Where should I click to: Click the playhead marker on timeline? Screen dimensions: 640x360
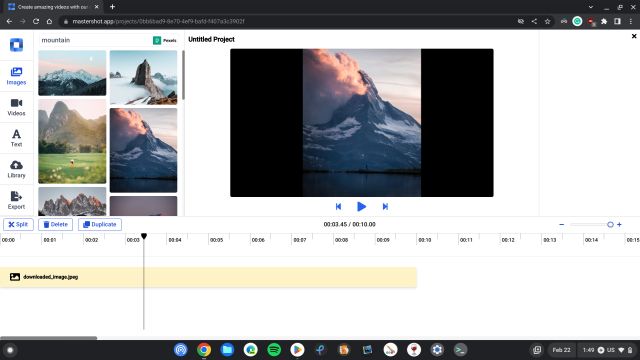144,236
